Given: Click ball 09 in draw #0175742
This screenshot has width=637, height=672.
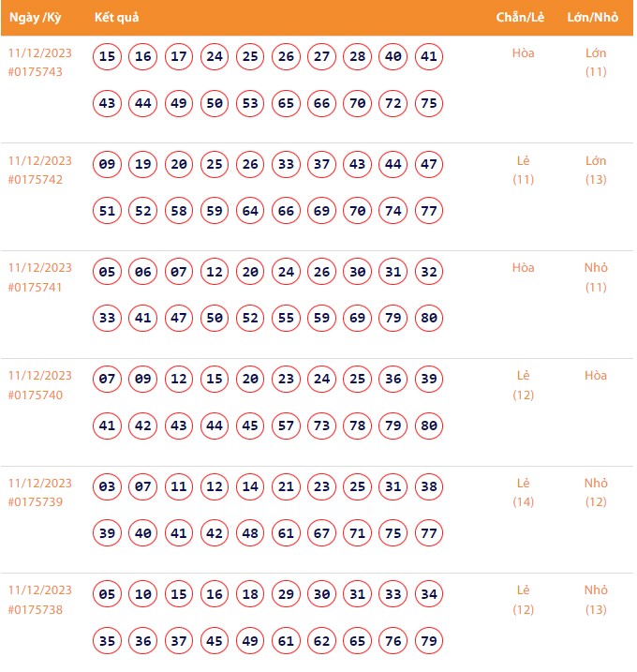Looking at the screenshot, I should click(108, 165).
